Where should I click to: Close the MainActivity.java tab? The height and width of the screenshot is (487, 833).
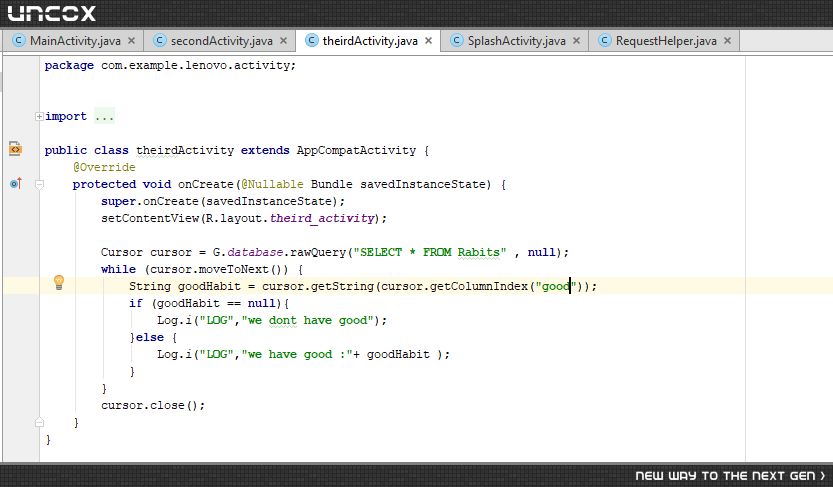pos(132,41)
